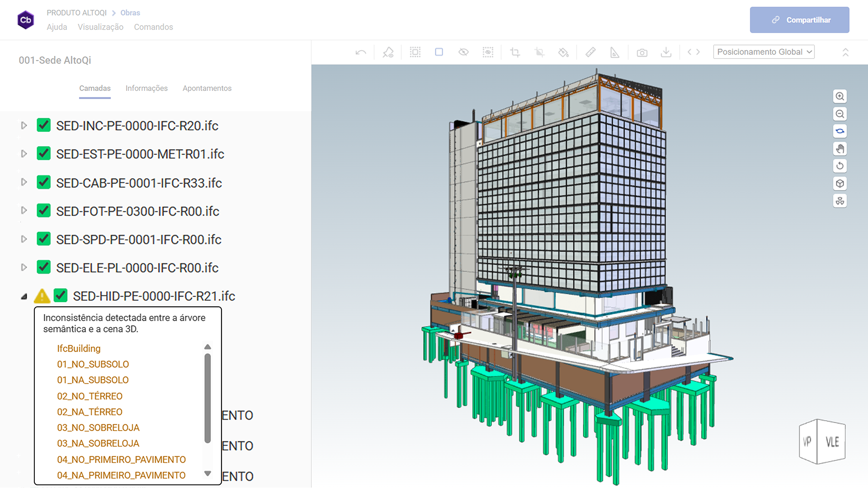Click the zoom in magnifier icon
Viewport: 868px width, 488px height.
(x=840, y=96)
